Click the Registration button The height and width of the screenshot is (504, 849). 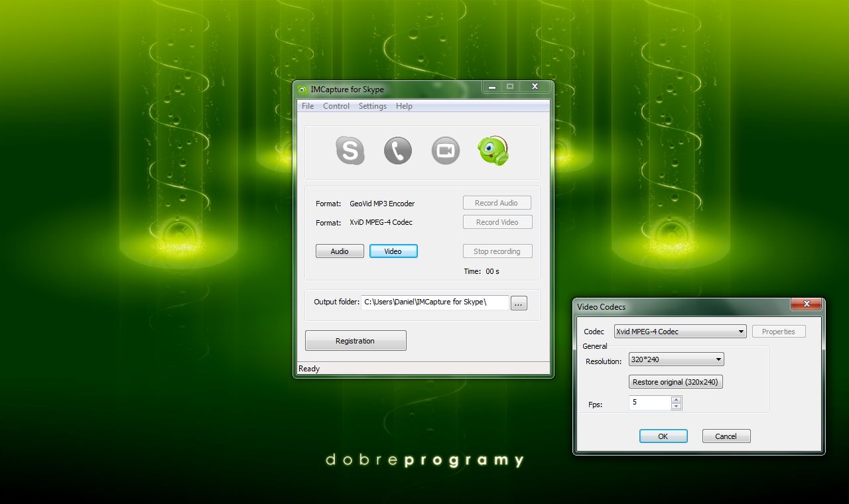pos(356,341)
